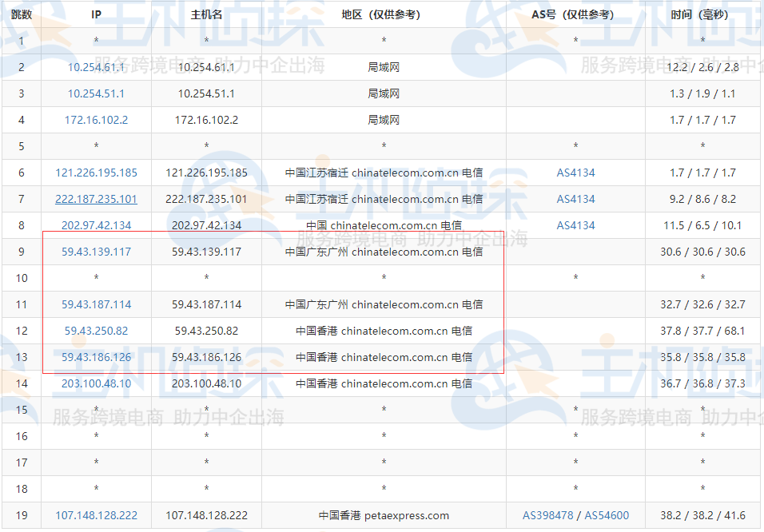Click the hostname link 59.43.186.126
Viewport: 764px width, 532px height.
pos(206,357)
